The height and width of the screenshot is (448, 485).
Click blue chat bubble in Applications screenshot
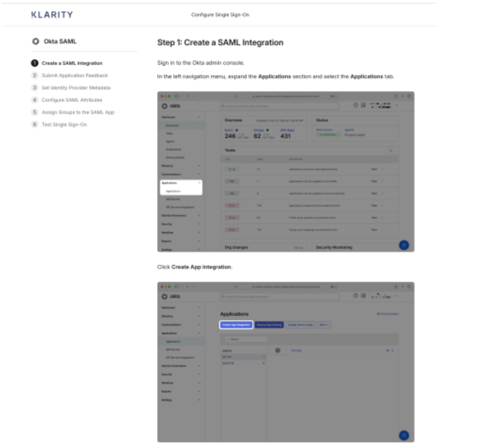click(x=404, y=436)
